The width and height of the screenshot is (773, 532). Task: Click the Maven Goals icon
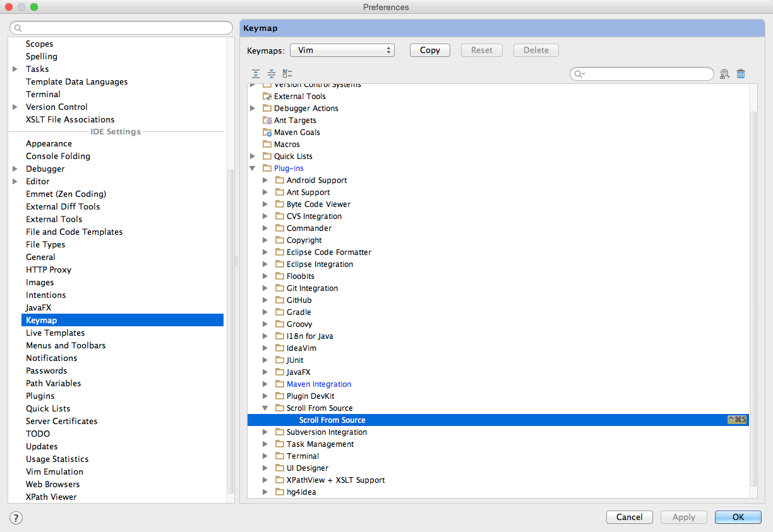tap(268, 132)
